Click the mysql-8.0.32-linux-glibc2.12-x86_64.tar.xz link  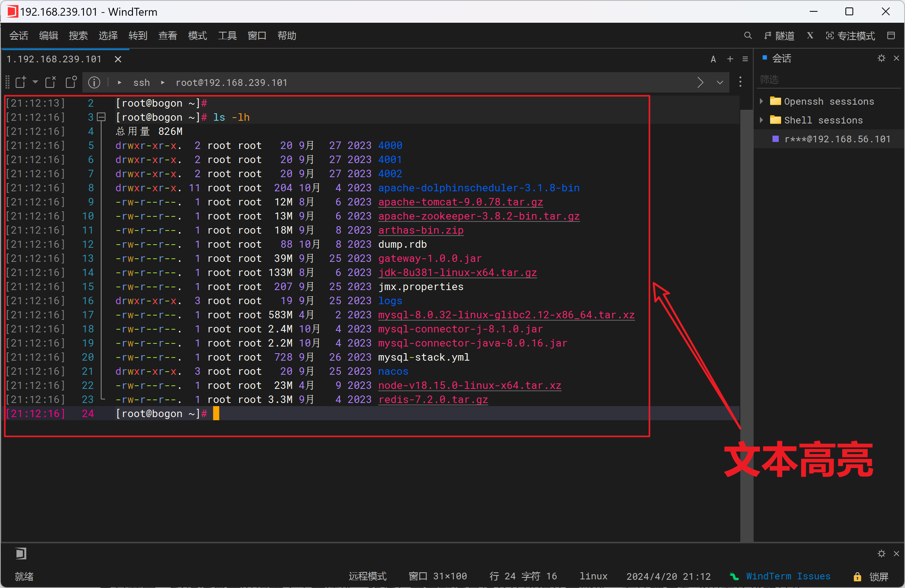(x=506, y=315)
